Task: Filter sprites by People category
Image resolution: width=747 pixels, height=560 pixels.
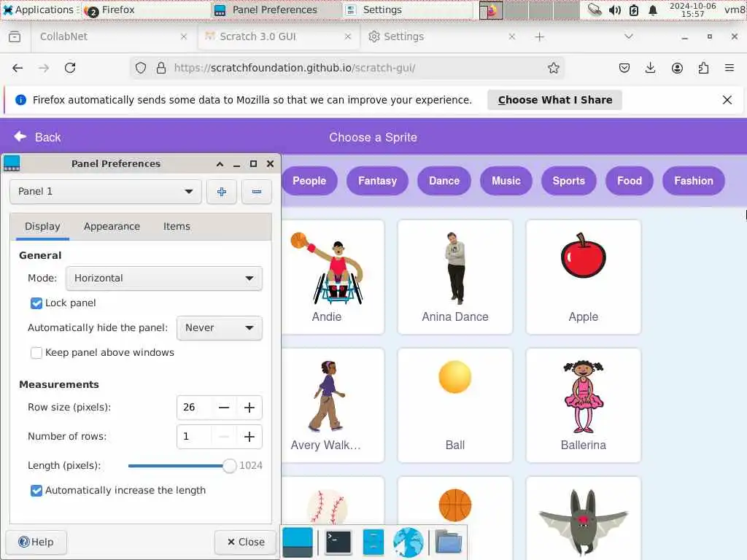Action: pos(309,181)
